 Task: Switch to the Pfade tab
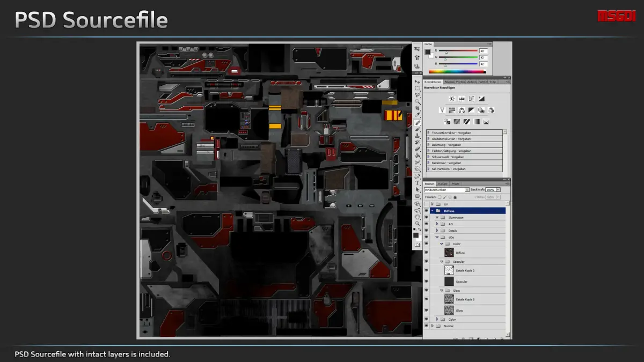click(455, 184)
